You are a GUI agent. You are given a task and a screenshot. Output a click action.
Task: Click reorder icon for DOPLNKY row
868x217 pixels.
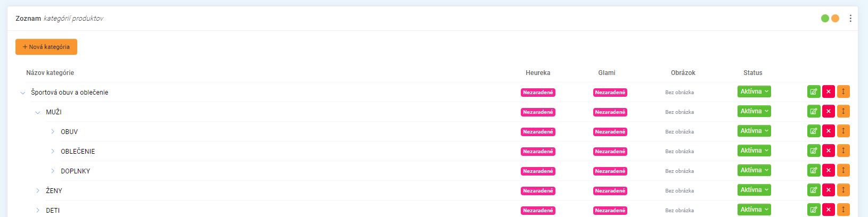pos(843,171)
